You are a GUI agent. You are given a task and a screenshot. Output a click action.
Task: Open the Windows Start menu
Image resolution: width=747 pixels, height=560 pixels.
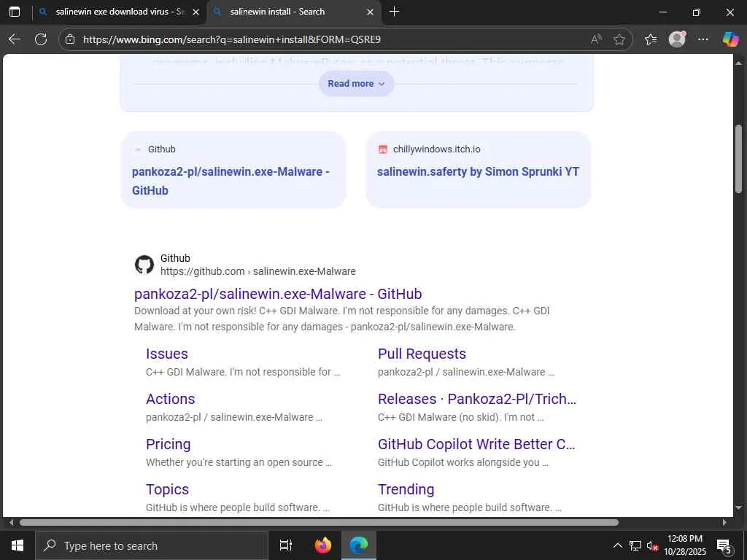(x=18, y=545)
